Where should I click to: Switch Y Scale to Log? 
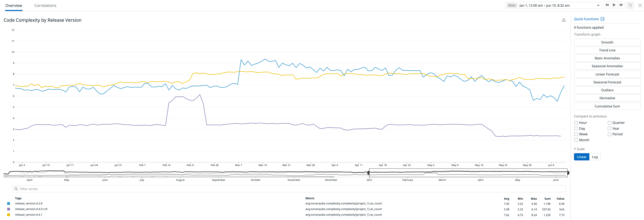tap(595, 157)
